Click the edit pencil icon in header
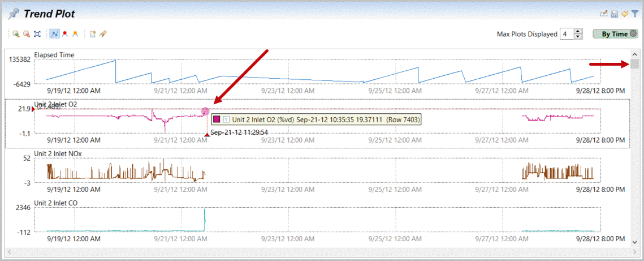This screenshot has height=261, width=644. [x=604, y=14]
